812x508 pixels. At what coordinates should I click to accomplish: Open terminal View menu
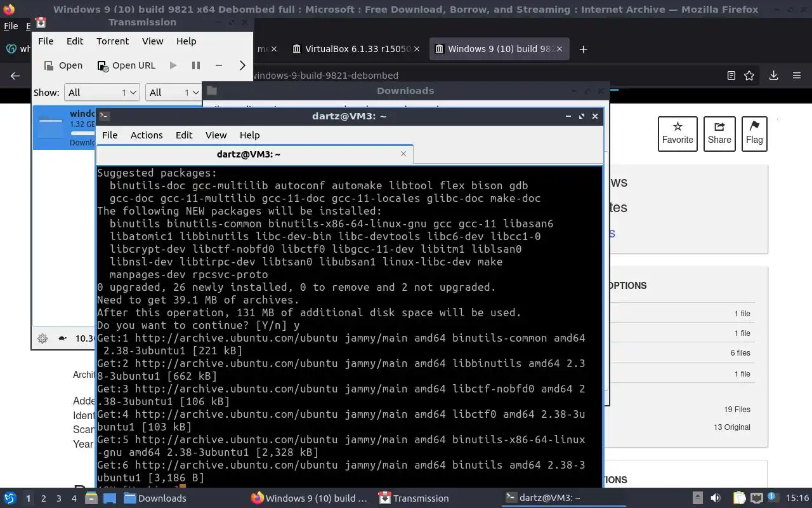(x=216, y=135)
